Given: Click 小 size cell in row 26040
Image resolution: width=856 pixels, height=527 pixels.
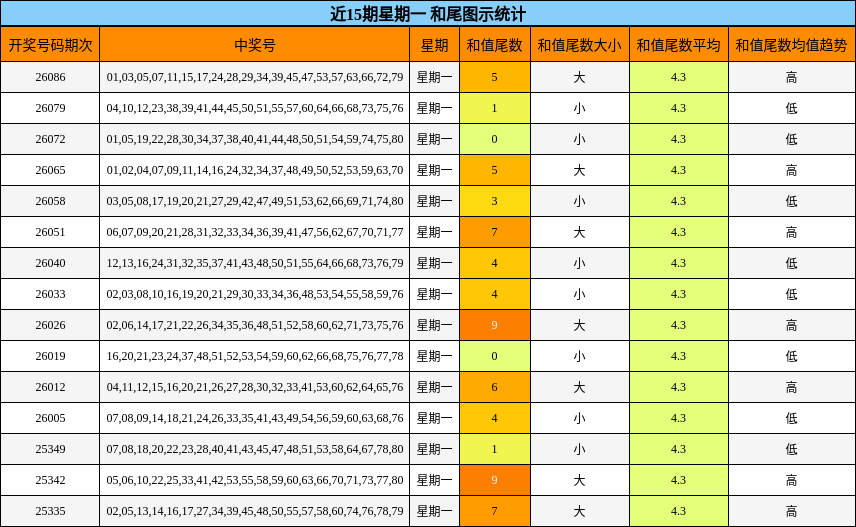Looking at the screenshot, I should pos(580,263).
